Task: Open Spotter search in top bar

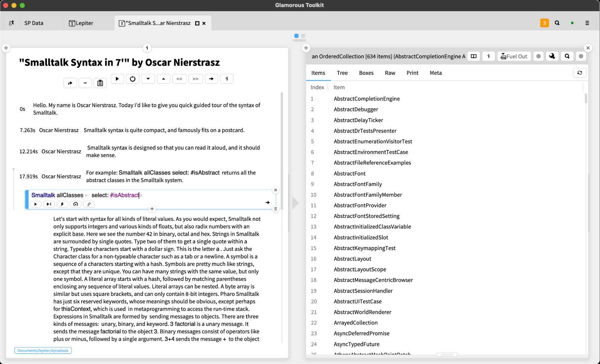Action: pyautogui.click(x=557, y=23)
